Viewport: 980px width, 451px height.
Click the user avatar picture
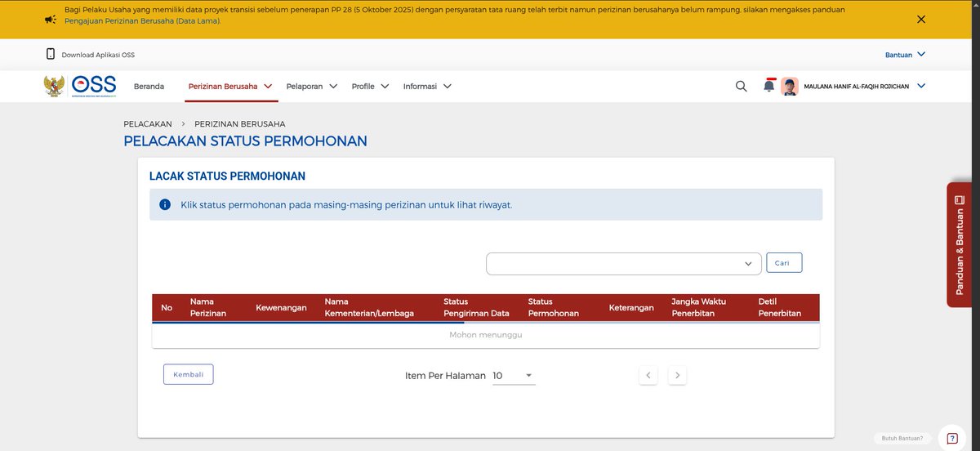coord(790,86)
